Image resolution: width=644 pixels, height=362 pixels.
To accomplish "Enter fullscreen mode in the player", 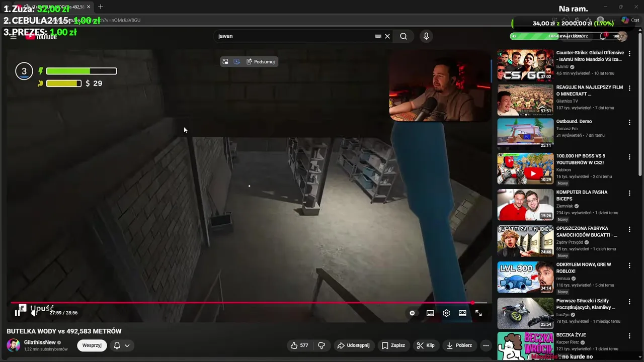I will point(478,313).
